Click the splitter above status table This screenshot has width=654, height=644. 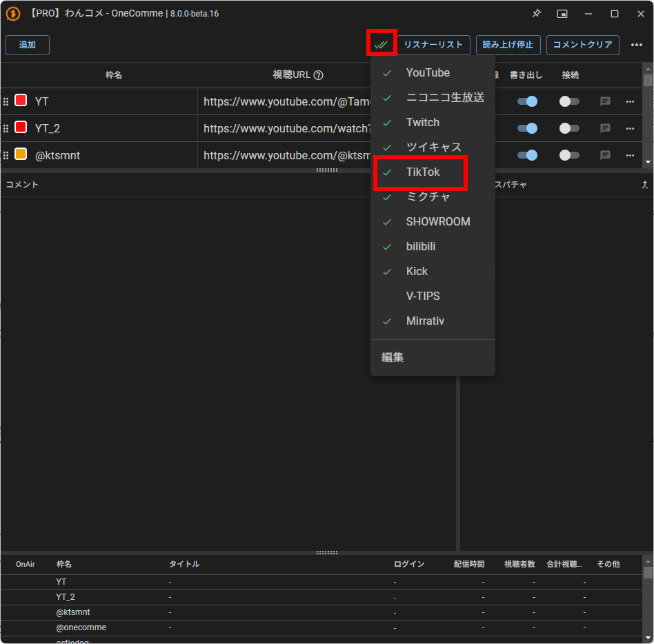point(327,553)
